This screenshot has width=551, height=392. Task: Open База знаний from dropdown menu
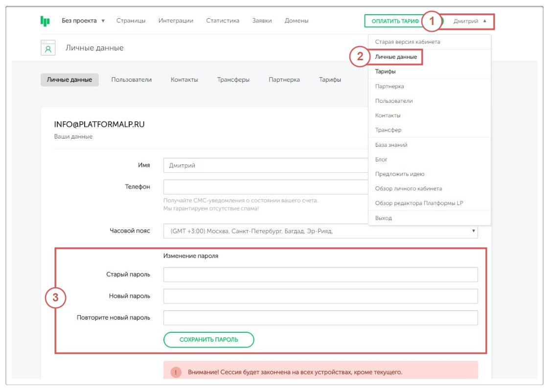click(391, 145)
